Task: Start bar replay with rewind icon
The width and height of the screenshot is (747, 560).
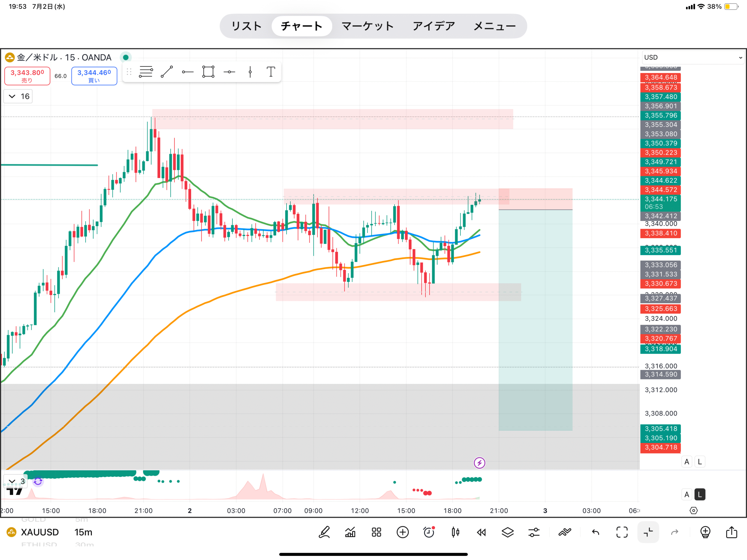Action: click(x=481, y=532)
